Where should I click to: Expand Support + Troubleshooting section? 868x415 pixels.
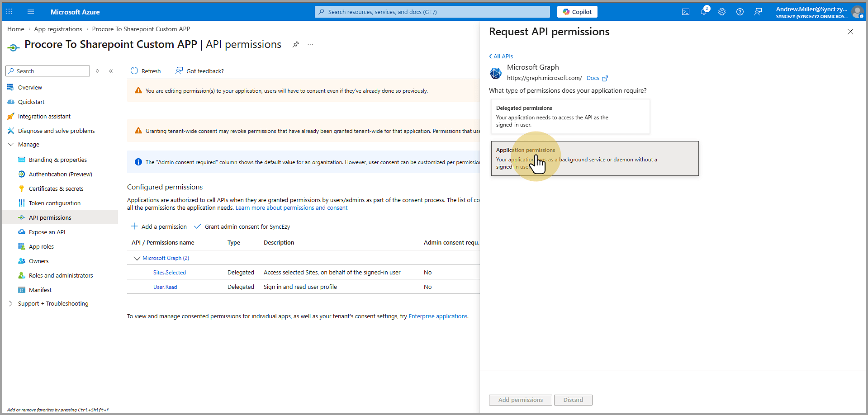11,304
